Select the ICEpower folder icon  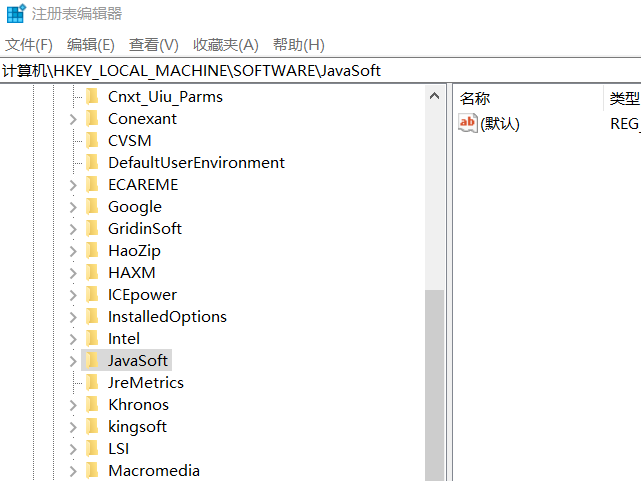coord(92,295)
